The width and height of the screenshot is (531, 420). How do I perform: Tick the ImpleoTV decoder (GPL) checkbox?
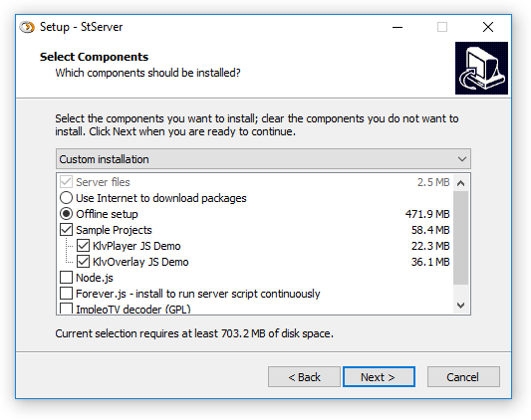66,309
